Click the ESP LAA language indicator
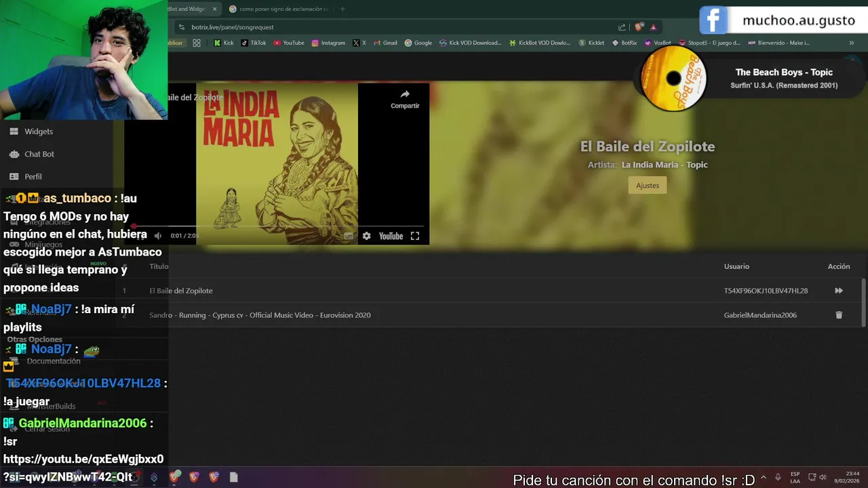Screen dimensions: 868x488 [795, 477]
